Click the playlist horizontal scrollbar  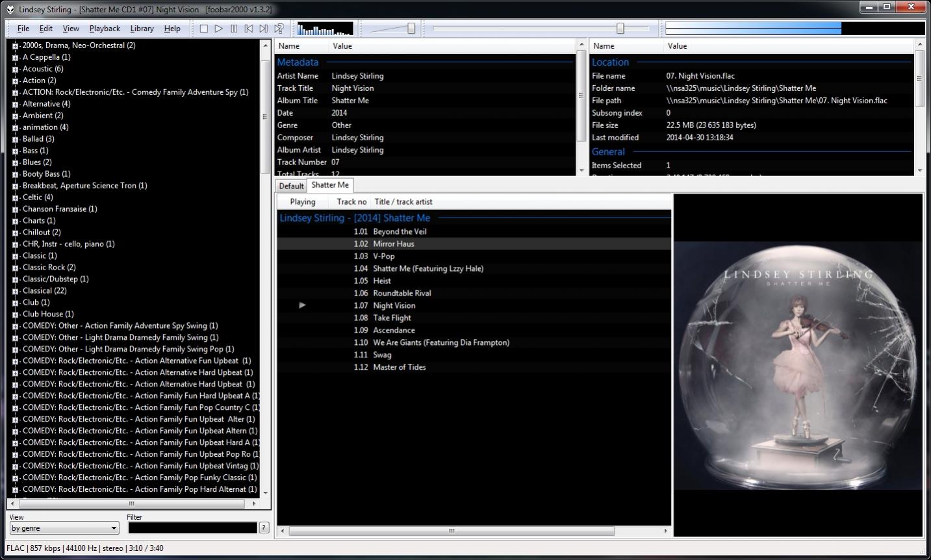pos(452,531)
